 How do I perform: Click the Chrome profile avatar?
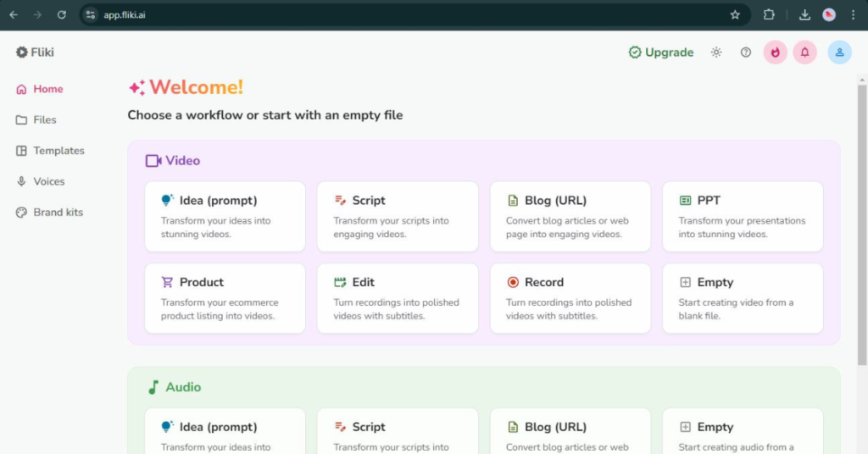point(829,15)
